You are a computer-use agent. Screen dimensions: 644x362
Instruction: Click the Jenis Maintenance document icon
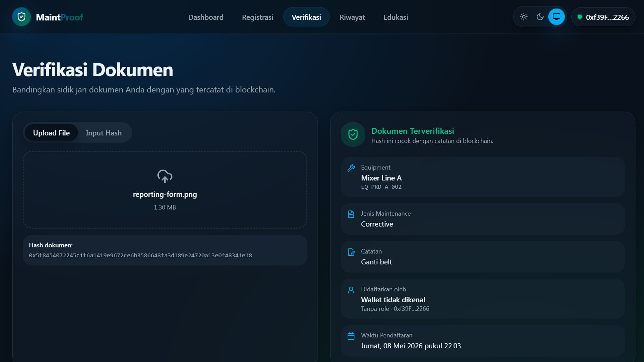coord(351,214)
